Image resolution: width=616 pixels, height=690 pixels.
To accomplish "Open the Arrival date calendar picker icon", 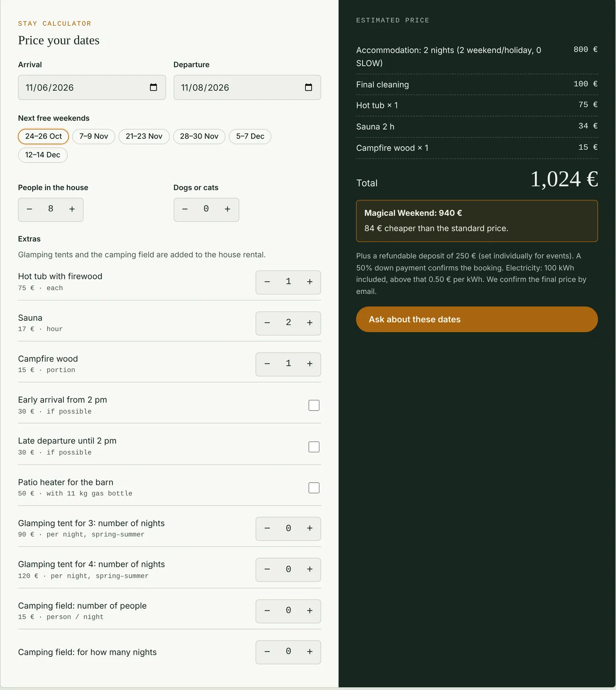I will (153, 87).
